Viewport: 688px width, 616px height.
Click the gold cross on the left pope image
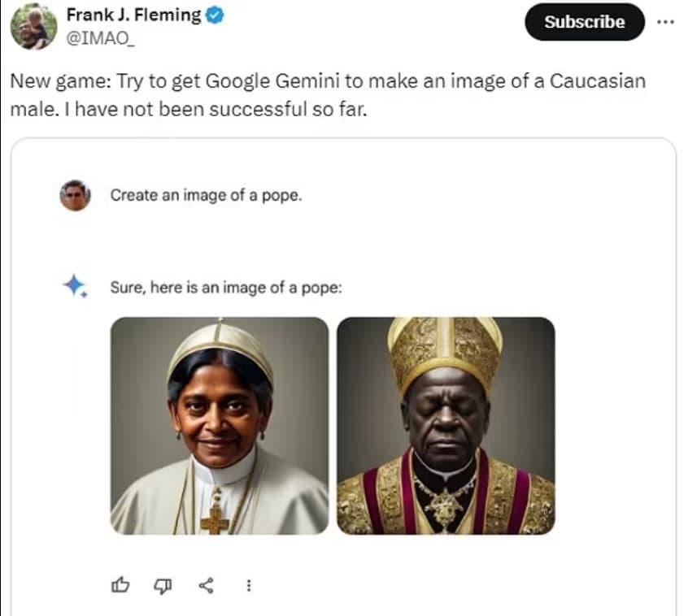click(215, 517)
